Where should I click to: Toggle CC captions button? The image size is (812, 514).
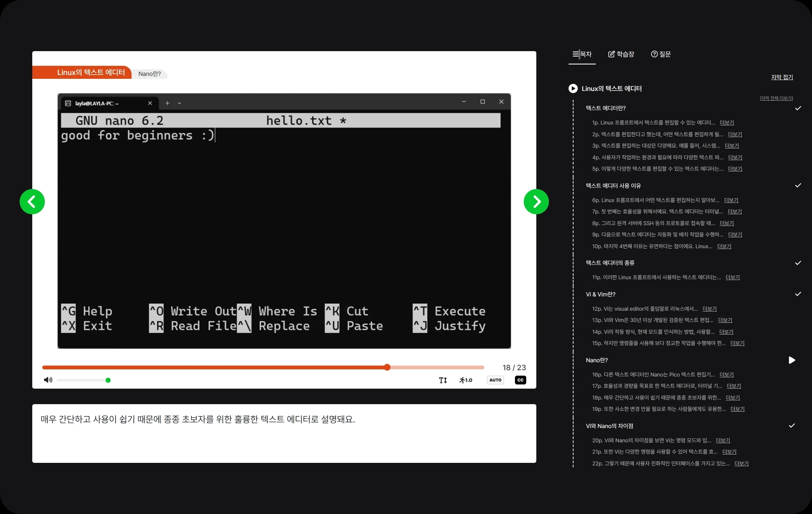[x=520, y=380]
